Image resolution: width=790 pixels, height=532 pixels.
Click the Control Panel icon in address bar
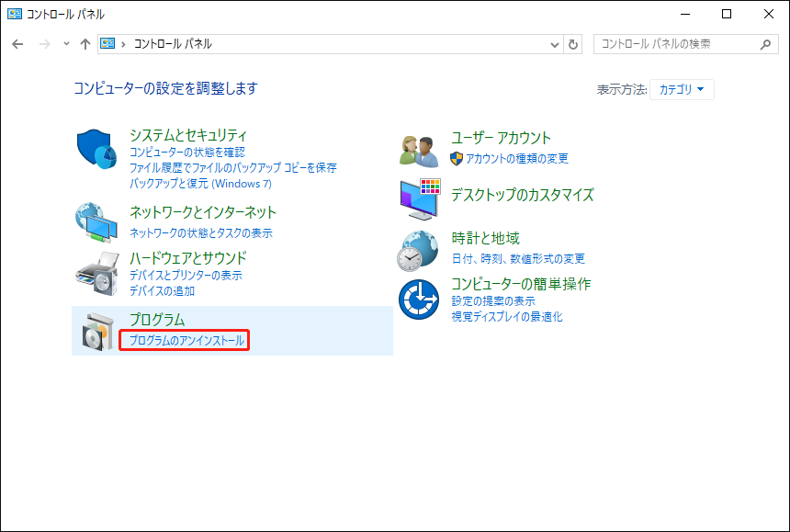point(107,44)
